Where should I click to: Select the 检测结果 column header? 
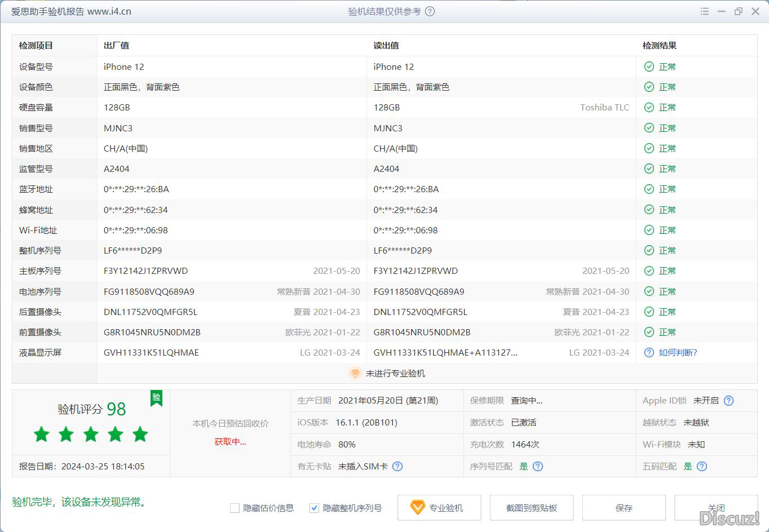[x=660, y=46]
